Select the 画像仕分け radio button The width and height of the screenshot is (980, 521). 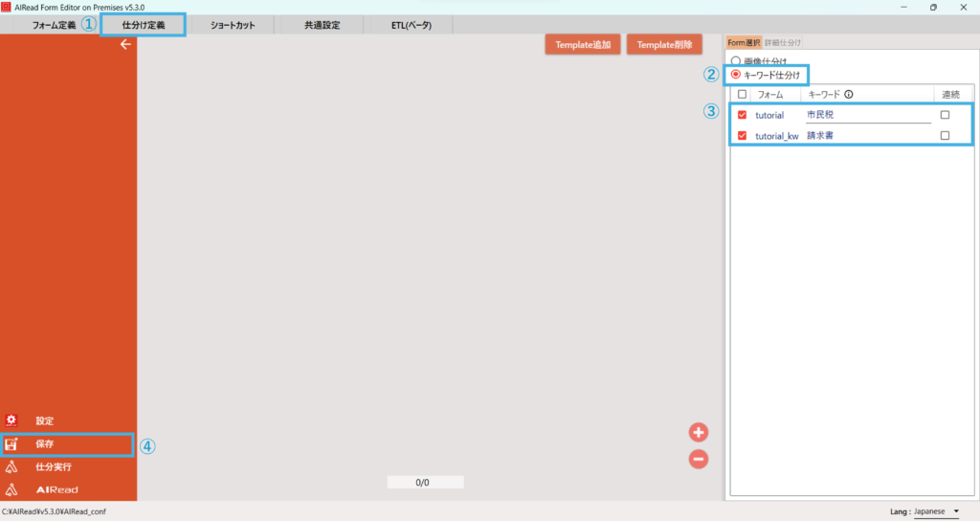(736, 60)
